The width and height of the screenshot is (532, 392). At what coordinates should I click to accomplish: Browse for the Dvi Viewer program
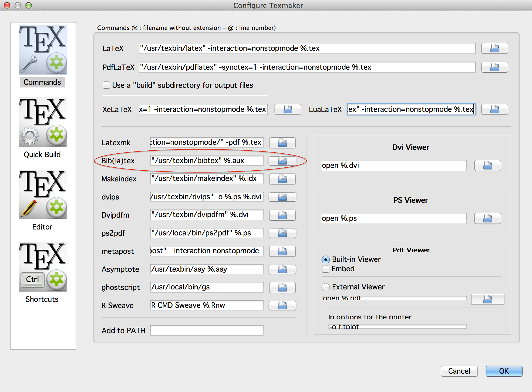(487, 165)
